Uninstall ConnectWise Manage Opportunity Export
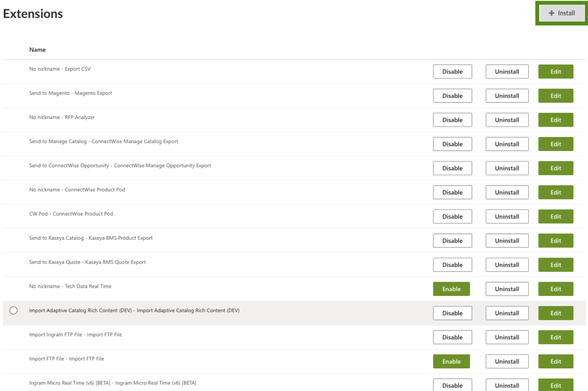Image resolution: width=588 pixels, height=391 pixels. [507, 168]
